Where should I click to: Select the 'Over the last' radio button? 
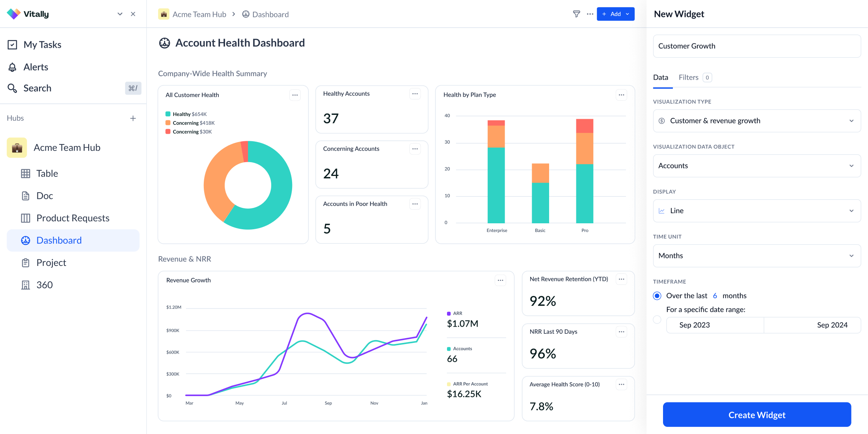(657, 296)
